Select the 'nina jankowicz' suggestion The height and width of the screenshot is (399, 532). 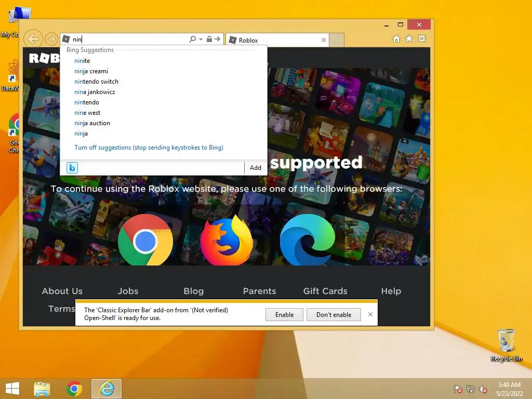95,92
